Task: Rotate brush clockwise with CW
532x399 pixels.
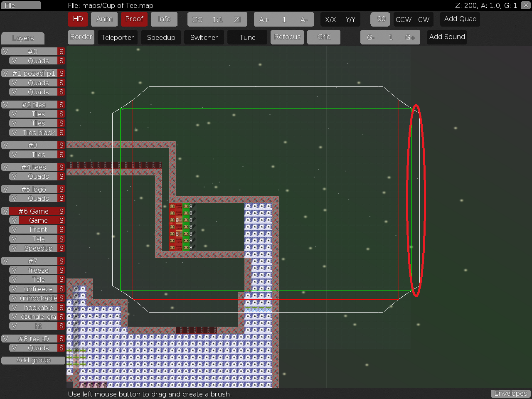Action: point(424,20)
